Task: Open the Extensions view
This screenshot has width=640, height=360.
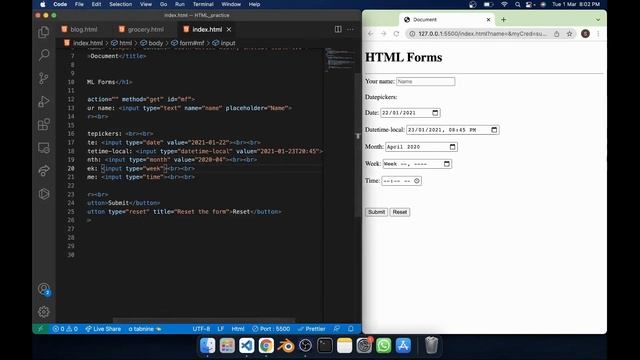Action: (44, 124)
